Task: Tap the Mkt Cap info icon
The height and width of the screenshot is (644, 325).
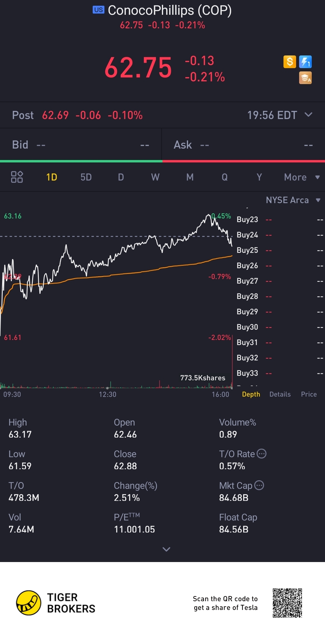Action: pyautogui.click(x=259, y=485)
